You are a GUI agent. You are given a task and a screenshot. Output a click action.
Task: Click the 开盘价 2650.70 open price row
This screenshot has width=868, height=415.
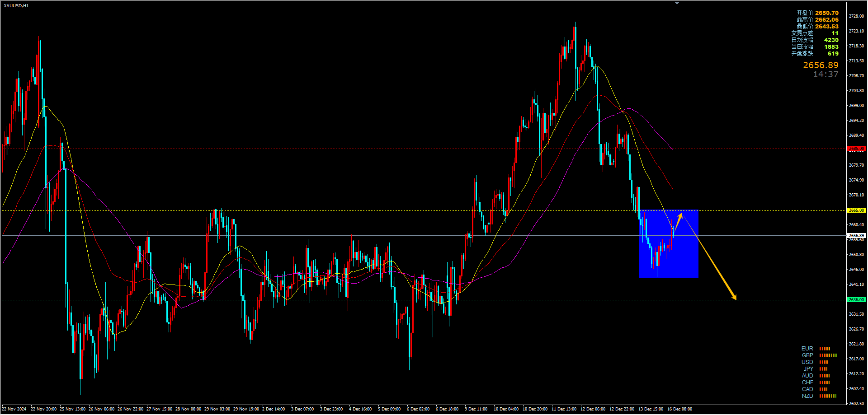[817, 13]
